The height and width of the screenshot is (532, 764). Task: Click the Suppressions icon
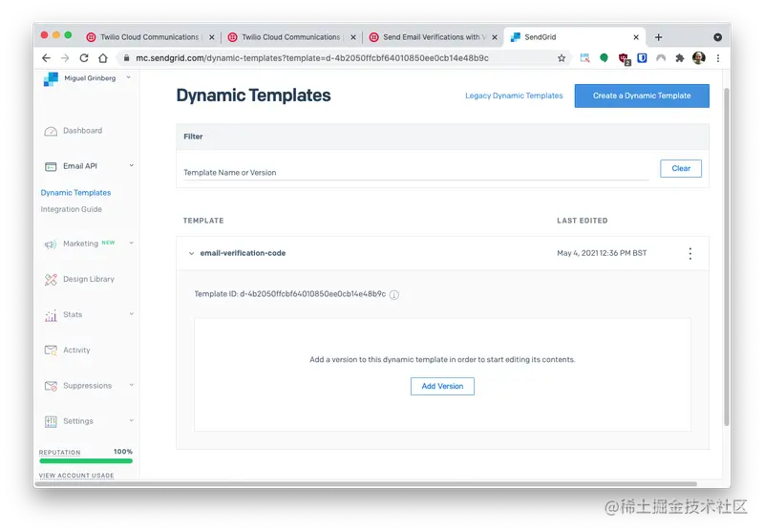pos(51,386)
